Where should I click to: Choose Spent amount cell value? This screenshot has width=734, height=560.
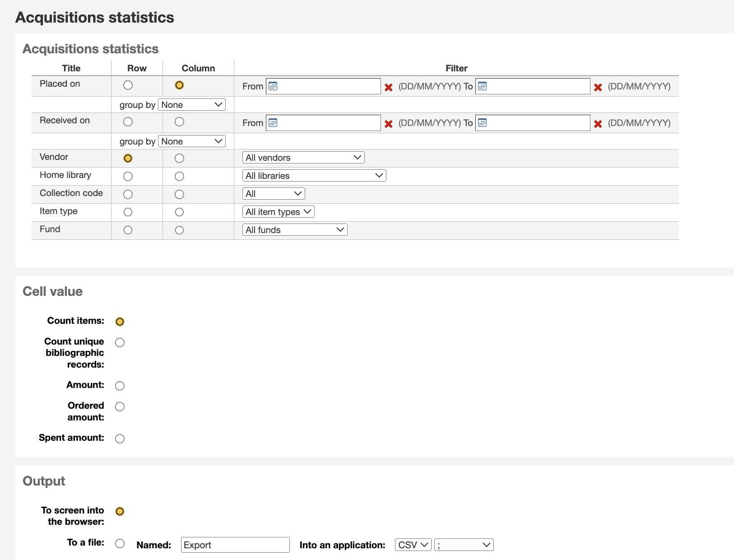(x=120, y=439)
